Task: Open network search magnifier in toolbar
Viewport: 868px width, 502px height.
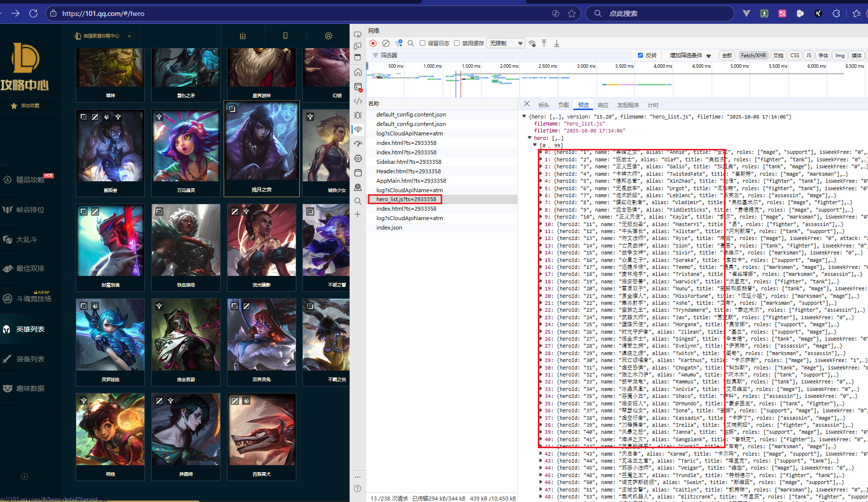Action: pyautogui.click(x=411, y=43)
